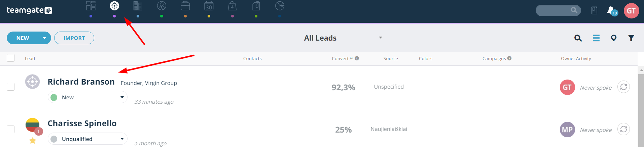Viewport: 644px width, 147px height.
Task: Open the Calendar icon showing 30
Action: coord(209,6)
